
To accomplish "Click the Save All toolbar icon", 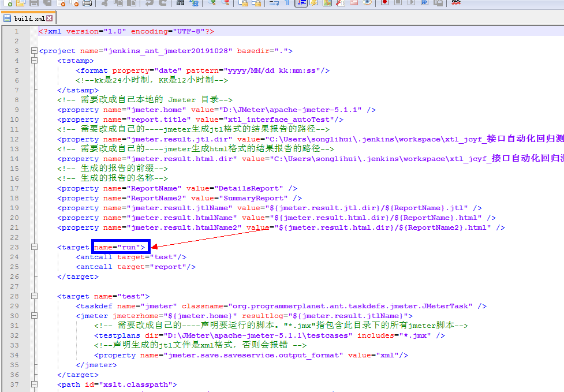I will 47,3.
